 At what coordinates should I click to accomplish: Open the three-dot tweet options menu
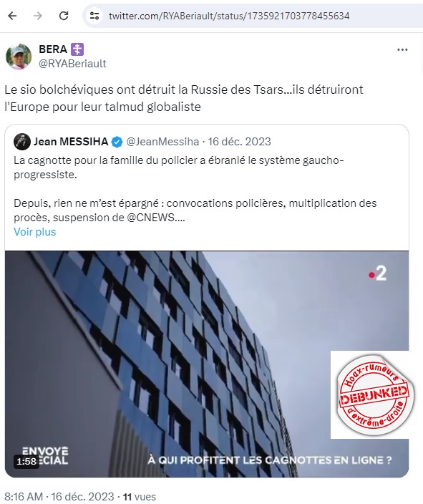coord(402,50)
